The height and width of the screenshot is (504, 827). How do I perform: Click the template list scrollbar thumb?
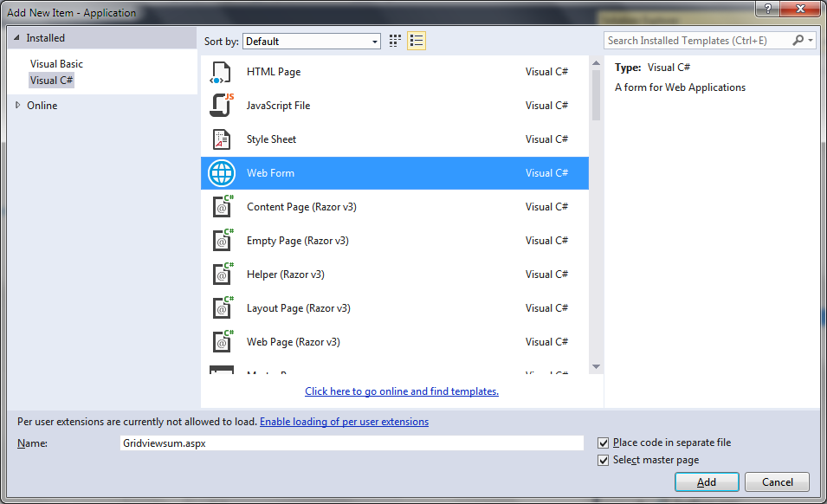coord(596,95)
